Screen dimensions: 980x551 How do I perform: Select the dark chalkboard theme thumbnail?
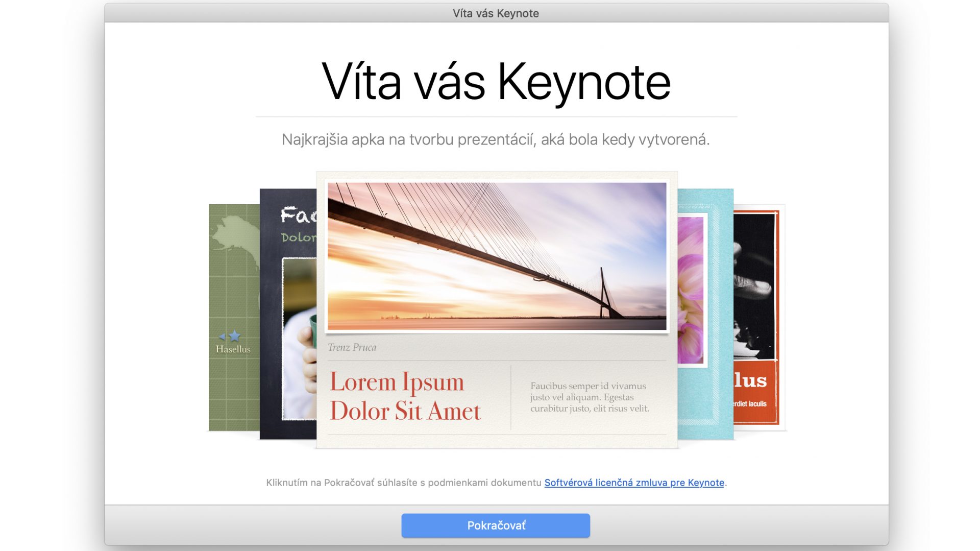point(288,314)
